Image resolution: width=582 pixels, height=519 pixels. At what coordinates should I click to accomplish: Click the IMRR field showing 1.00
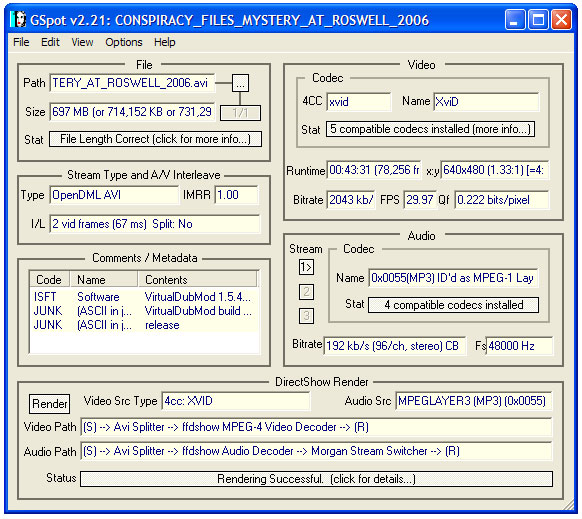[x=236, y=195]
